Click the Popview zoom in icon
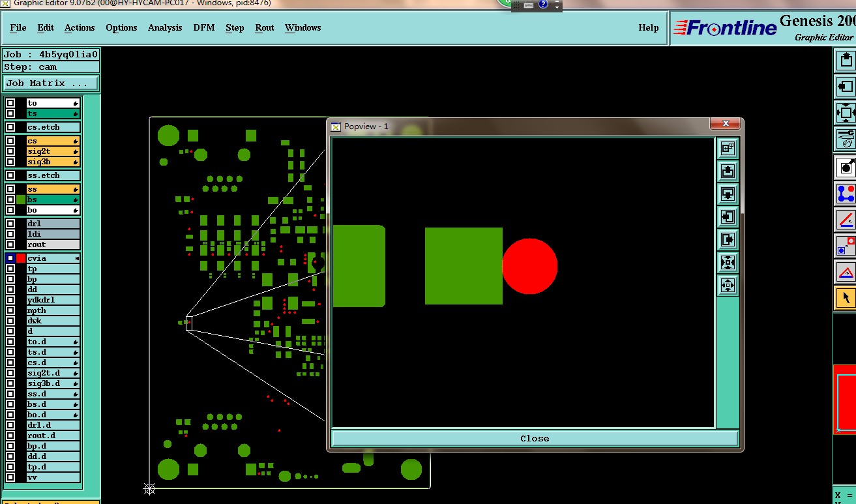Image resolution: width=856 pixels, height=504 pixels. point(728,263)
